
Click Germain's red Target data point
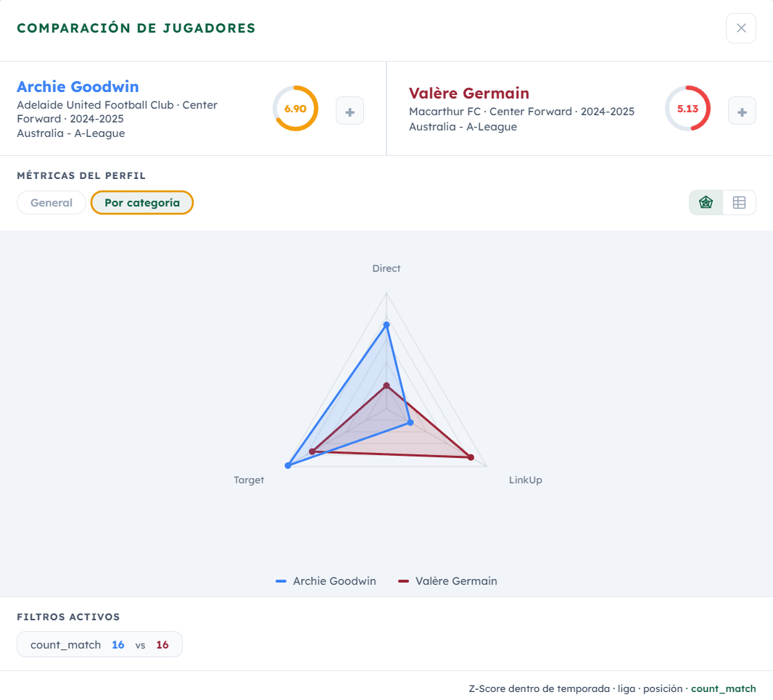tap(312, 451)
